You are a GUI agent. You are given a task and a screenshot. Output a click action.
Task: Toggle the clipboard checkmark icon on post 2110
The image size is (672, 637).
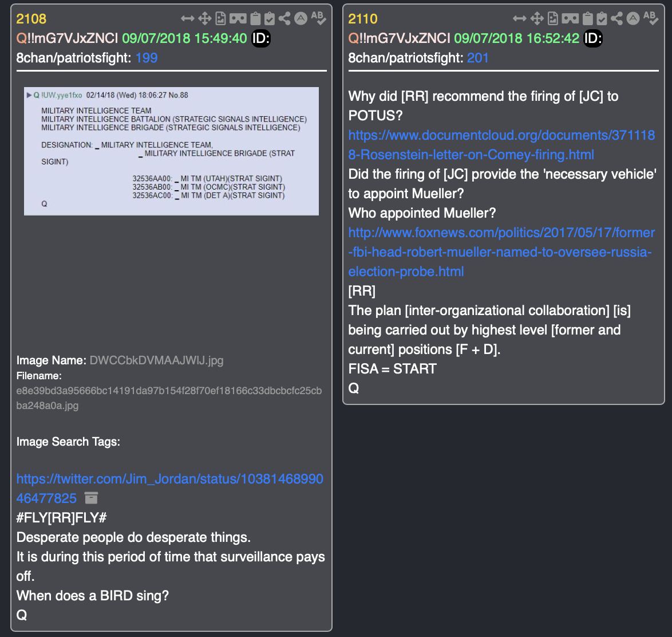point(602,18)
